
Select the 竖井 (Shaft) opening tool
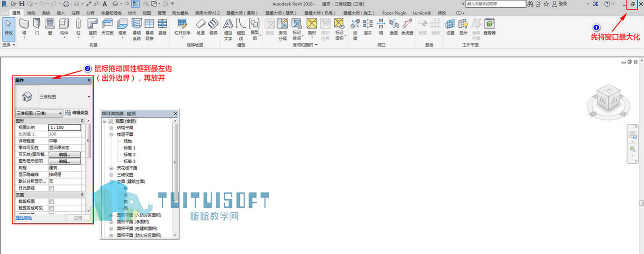point(368,27)
